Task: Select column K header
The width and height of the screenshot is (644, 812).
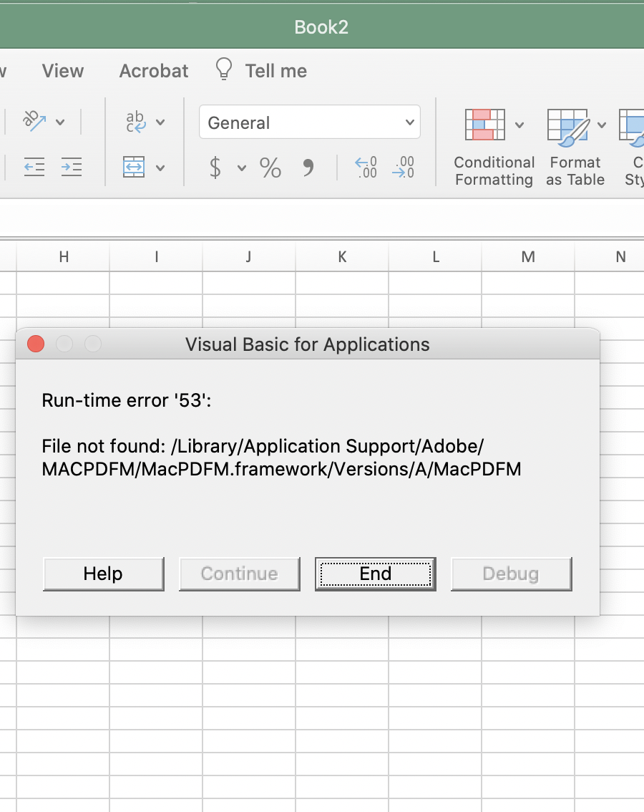Action: tap(341, 256)
